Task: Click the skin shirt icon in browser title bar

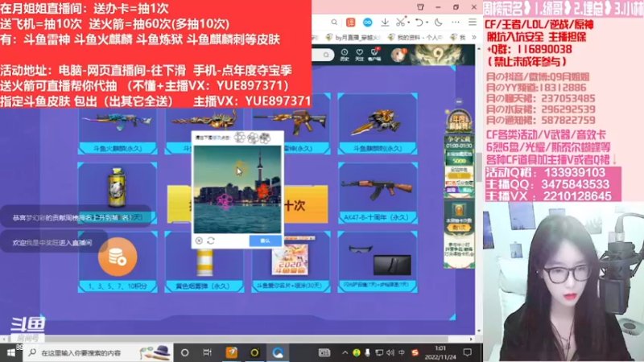Action: 420,7
